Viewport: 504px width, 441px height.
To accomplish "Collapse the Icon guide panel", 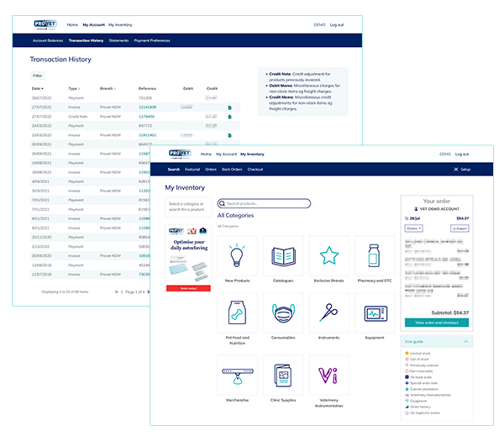I will [465, 342].
